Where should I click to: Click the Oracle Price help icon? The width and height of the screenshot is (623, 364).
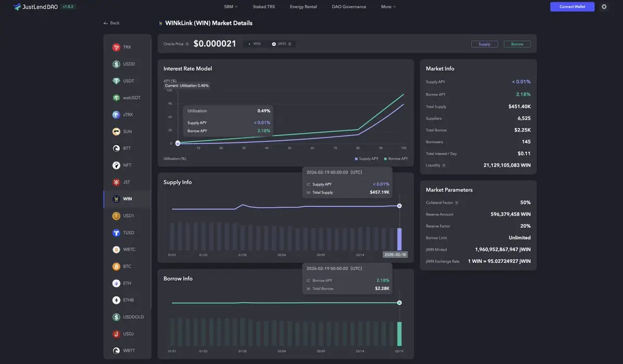tap(187, 44)
